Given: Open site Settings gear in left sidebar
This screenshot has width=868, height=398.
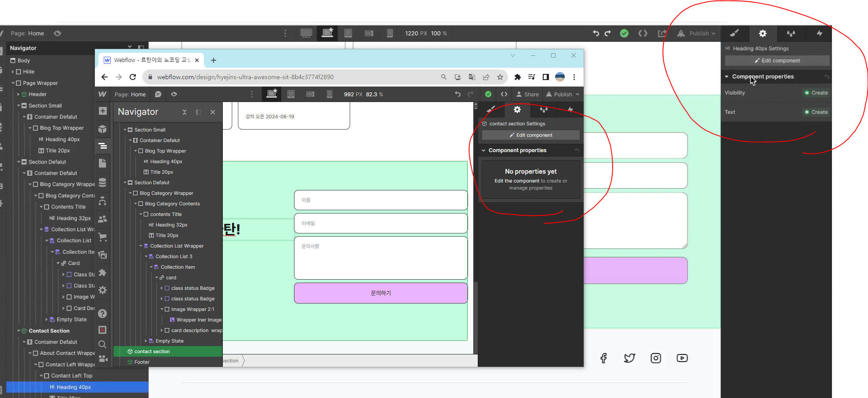Looking at the screenshot, I should pos(102,290).
